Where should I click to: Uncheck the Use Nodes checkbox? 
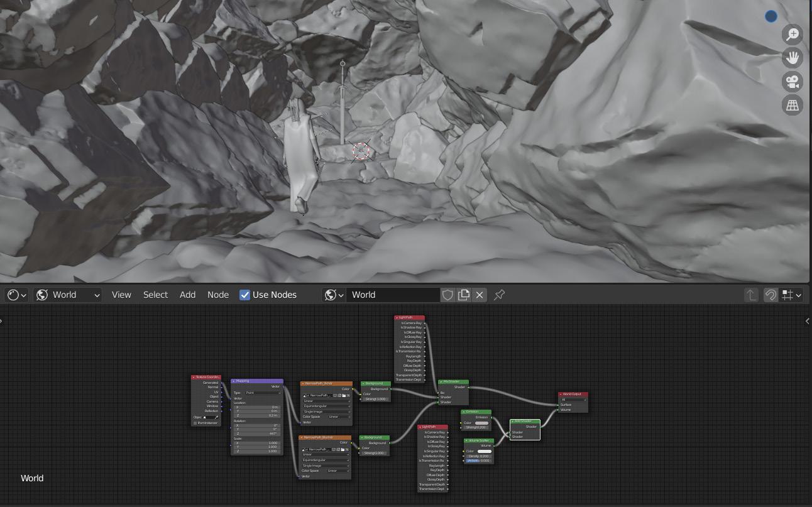[245, 295]
